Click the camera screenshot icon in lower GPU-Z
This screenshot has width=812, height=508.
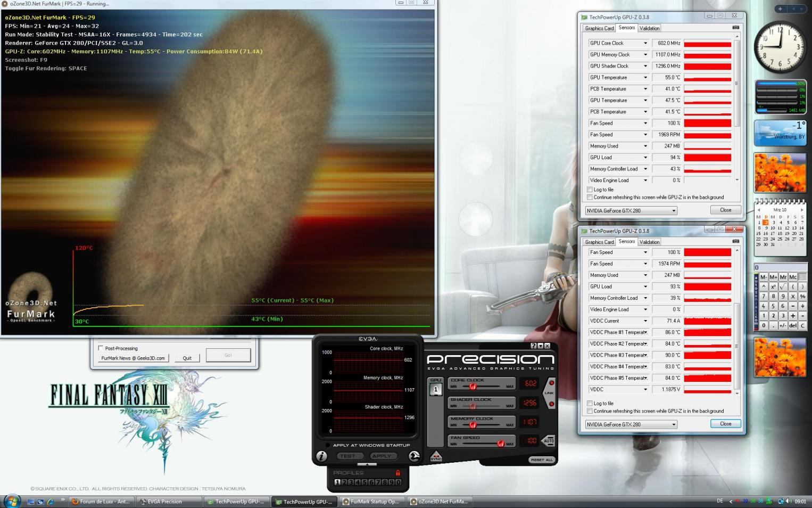[735, 241]
